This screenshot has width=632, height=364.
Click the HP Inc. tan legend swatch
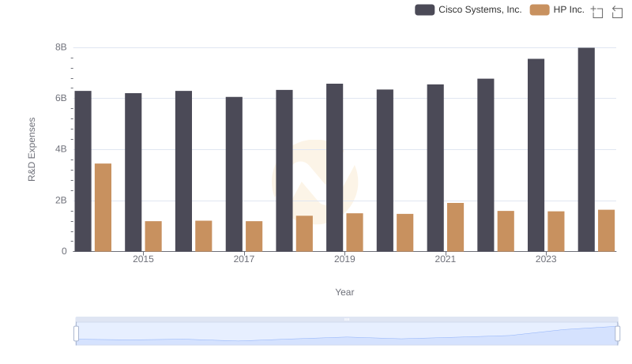540,9
